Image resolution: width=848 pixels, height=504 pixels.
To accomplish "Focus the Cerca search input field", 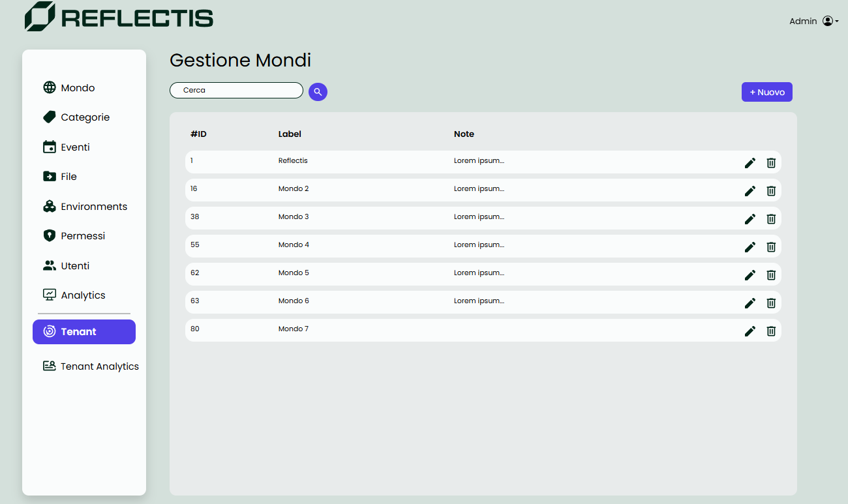I will tap(236, 90).
